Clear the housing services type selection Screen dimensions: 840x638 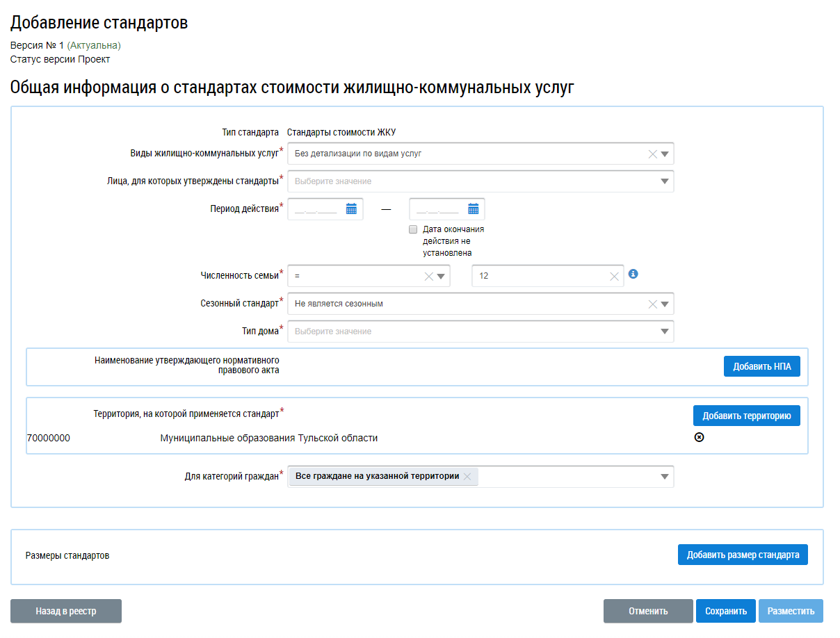pos(652,154)
